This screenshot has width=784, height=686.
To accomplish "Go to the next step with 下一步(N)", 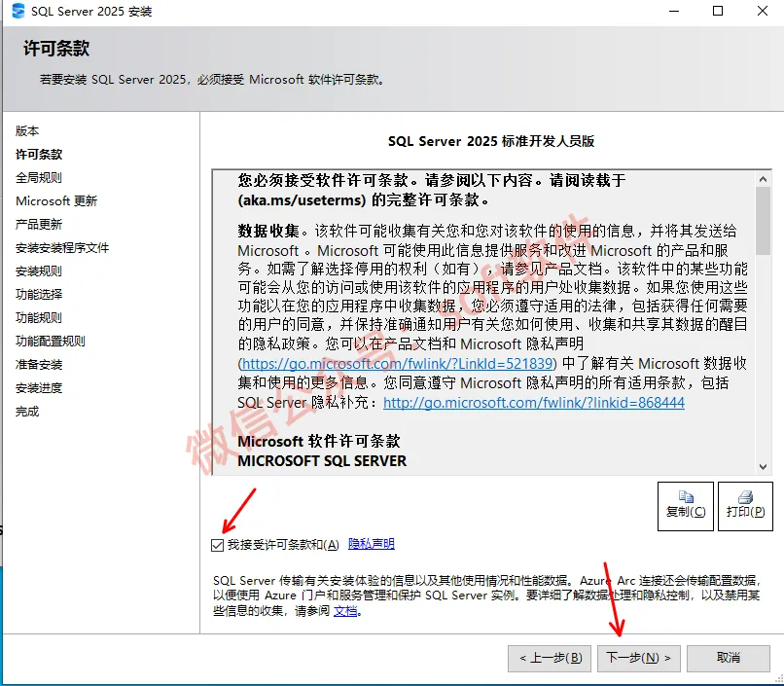I will [x=638, y=658].
